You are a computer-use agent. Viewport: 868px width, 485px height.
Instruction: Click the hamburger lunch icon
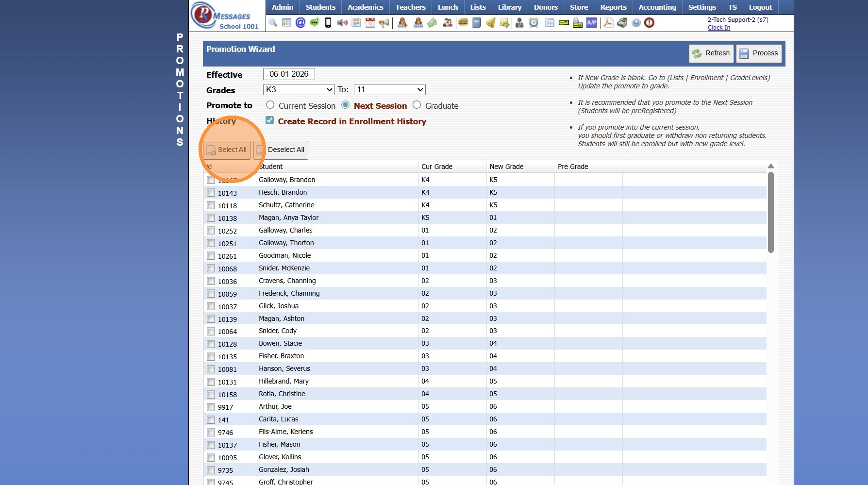pyautogui.click(x=463, y=23)
